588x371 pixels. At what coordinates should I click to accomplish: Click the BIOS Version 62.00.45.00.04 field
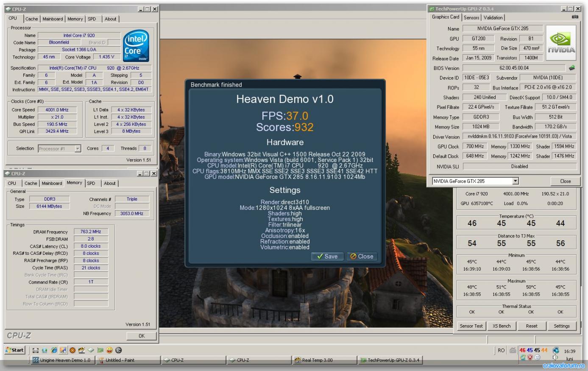pos(514,68)
